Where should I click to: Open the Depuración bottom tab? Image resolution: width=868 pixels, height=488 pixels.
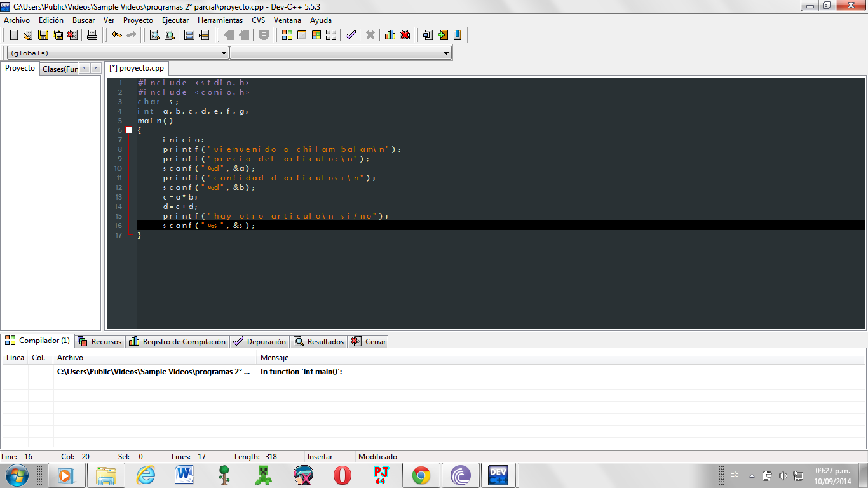coord(260,341)
